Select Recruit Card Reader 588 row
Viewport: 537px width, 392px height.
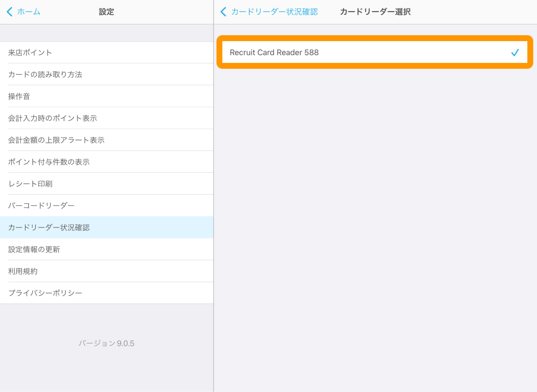375,52
